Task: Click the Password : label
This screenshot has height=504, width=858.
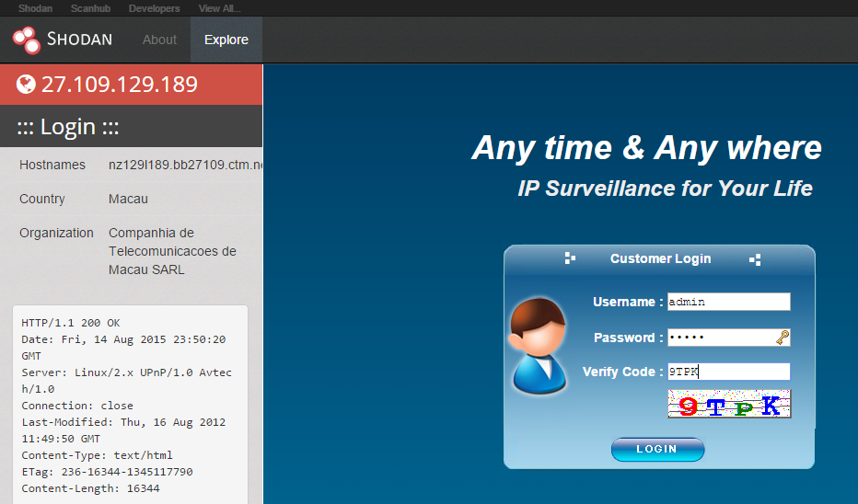Action: pyautogui.click(x=628, y=338)
